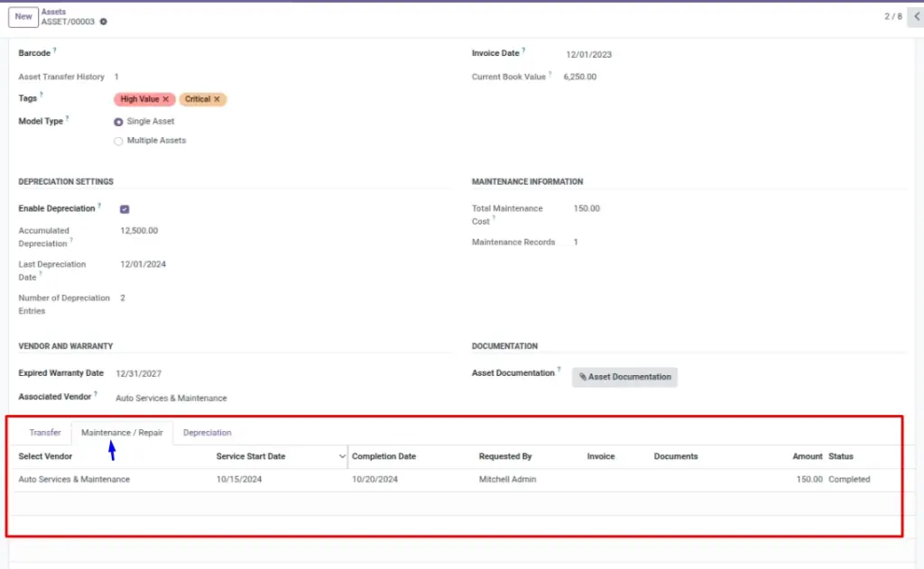
Task: Toggle the Enable Depreciation checkbox
Action: (125, 209)
